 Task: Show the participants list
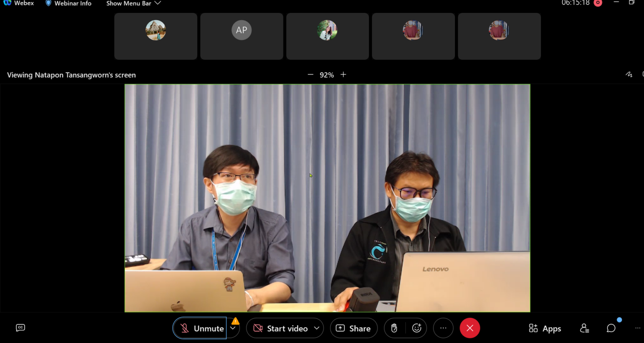coord(584,328)
